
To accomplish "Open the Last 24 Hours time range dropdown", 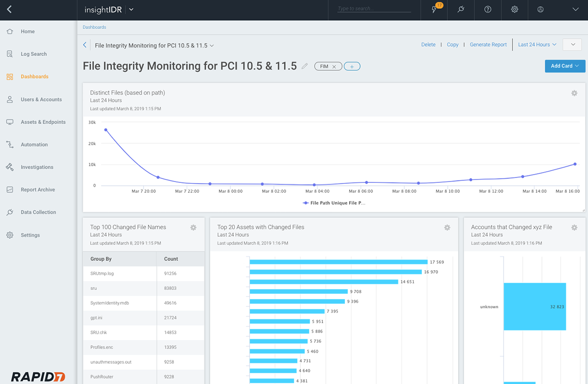I will tap(537, 45).
